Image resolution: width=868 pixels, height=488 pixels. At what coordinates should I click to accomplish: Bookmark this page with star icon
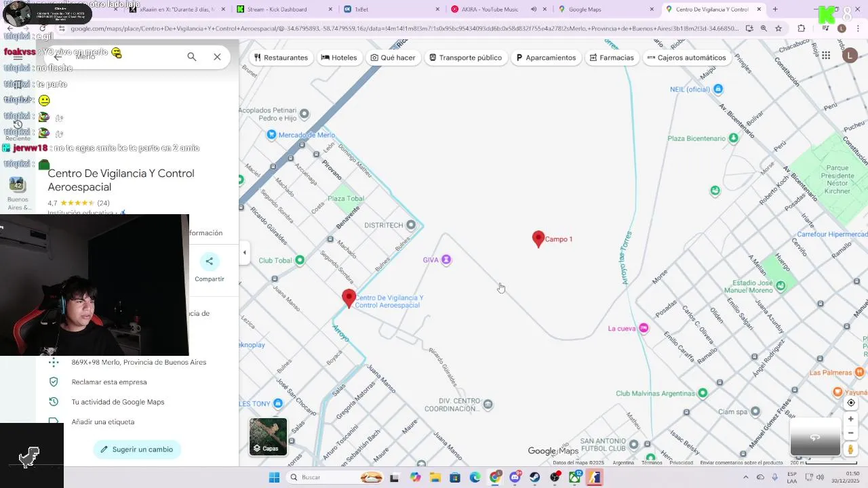point(778,28)
